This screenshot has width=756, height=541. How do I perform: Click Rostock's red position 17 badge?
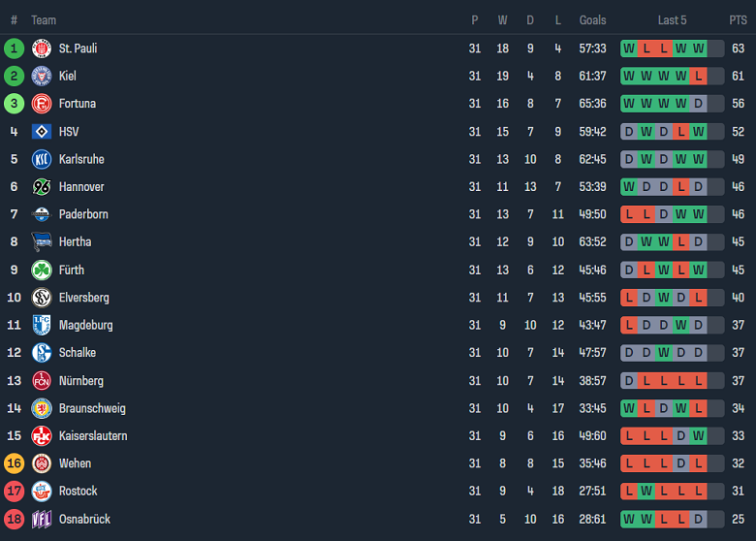14,492
